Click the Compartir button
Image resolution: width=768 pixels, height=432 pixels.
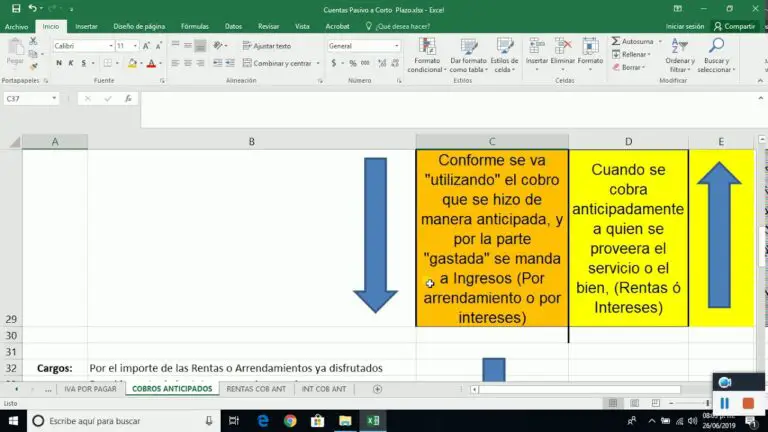tap(736, 26)
